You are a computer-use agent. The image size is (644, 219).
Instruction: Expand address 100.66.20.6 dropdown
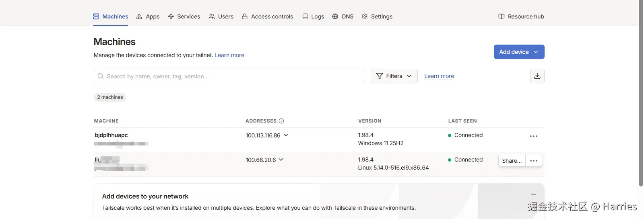point(281,160)
